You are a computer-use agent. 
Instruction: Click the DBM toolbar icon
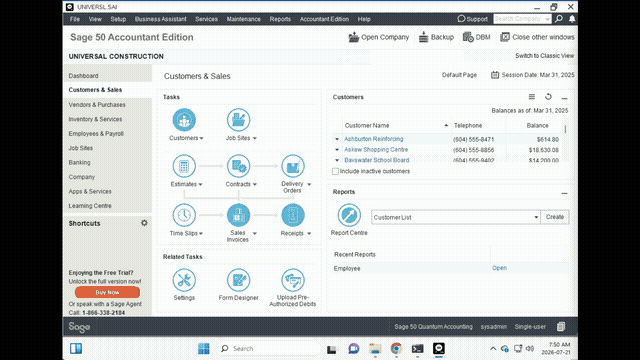tap(468, 37)
